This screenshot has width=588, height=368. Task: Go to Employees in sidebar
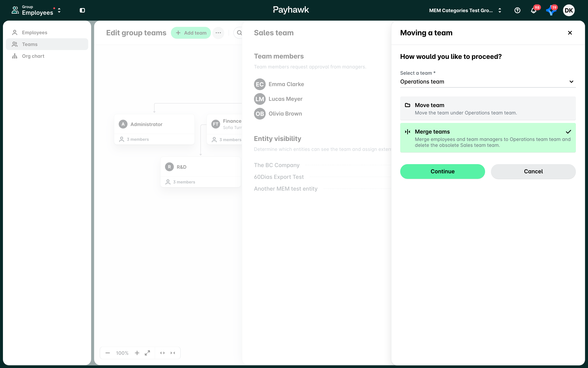tap(47, 32)
